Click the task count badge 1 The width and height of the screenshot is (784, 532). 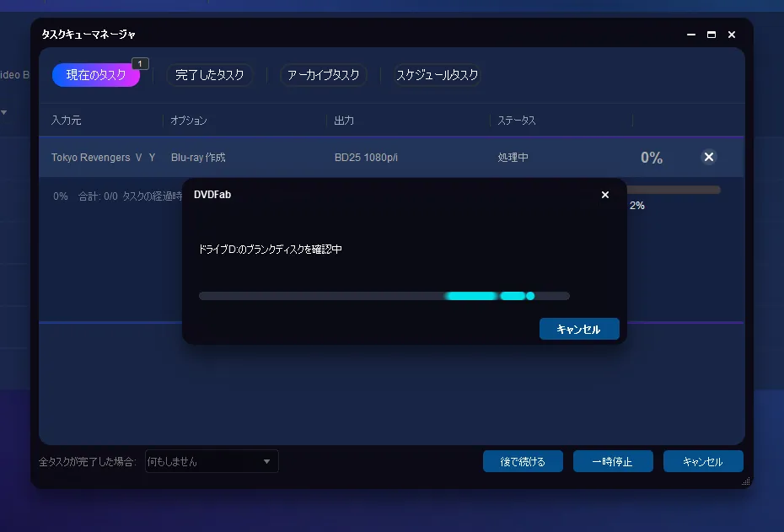pos(140,63)
